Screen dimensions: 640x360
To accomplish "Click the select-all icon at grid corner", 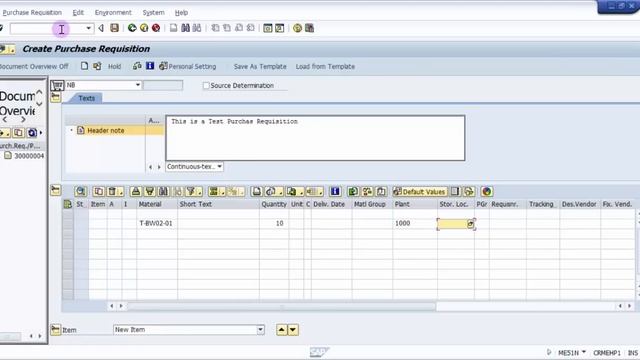I will click(x=68, y=204).
